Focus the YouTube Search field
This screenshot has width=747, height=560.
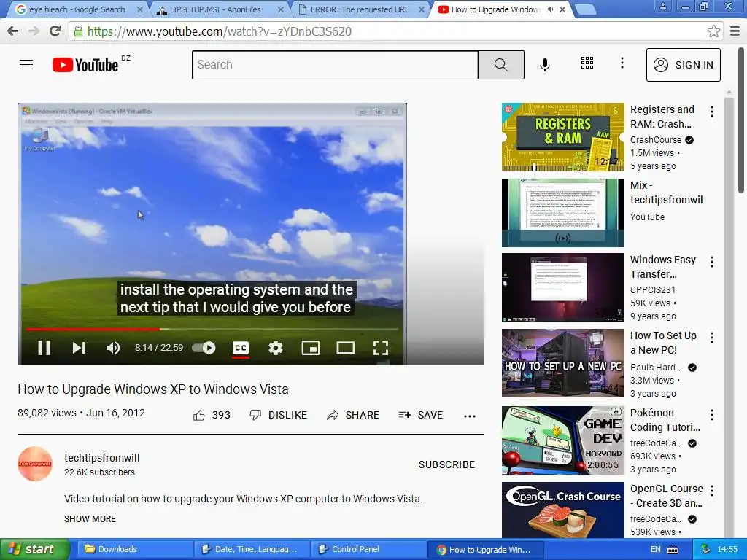pos(335,65)
